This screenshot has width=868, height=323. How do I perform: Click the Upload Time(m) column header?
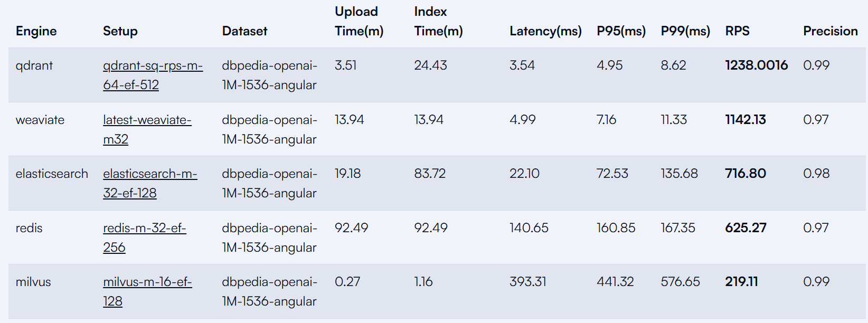coord(359,21)
